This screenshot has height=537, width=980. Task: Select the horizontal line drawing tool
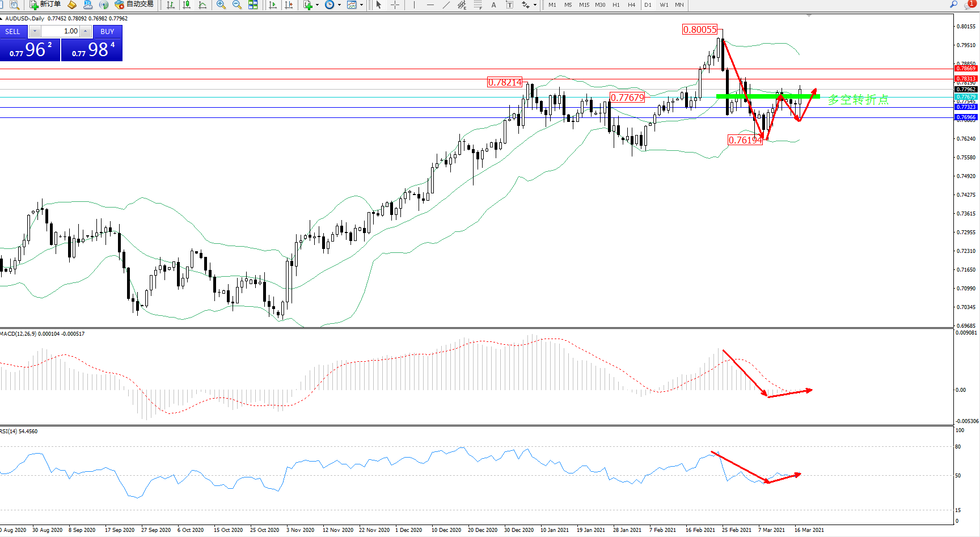coord(430,5)
